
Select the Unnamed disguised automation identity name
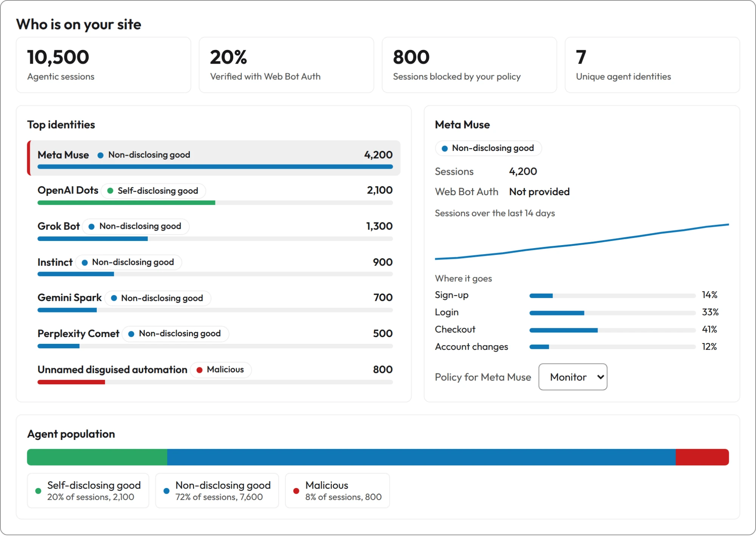click(112, 370)
